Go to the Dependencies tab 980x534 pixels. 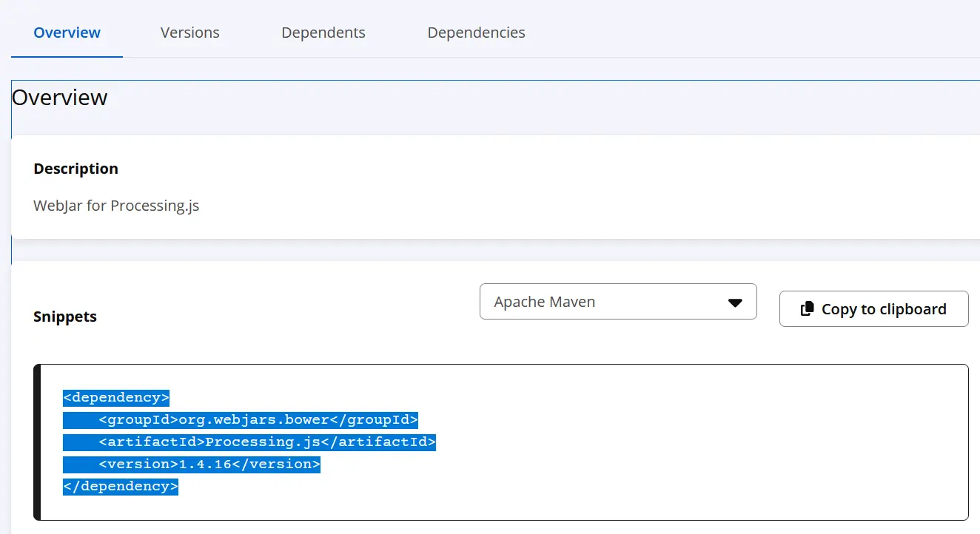point(476,33)
